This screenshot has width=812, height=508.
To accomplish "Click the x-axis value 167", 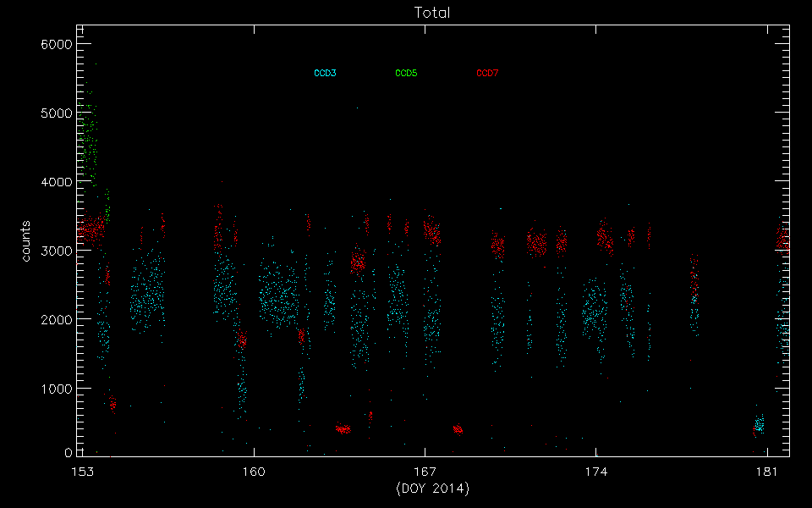I will (425, 472).
